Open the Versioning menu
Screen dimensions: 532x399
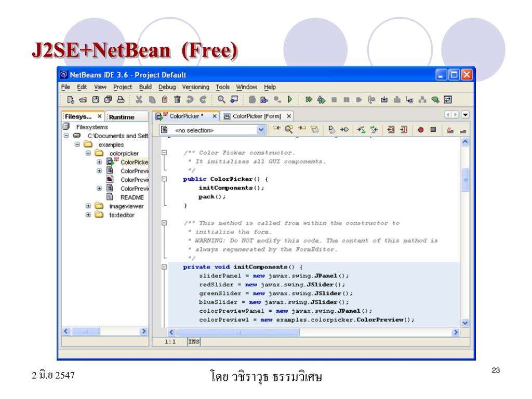pos(196,87)
